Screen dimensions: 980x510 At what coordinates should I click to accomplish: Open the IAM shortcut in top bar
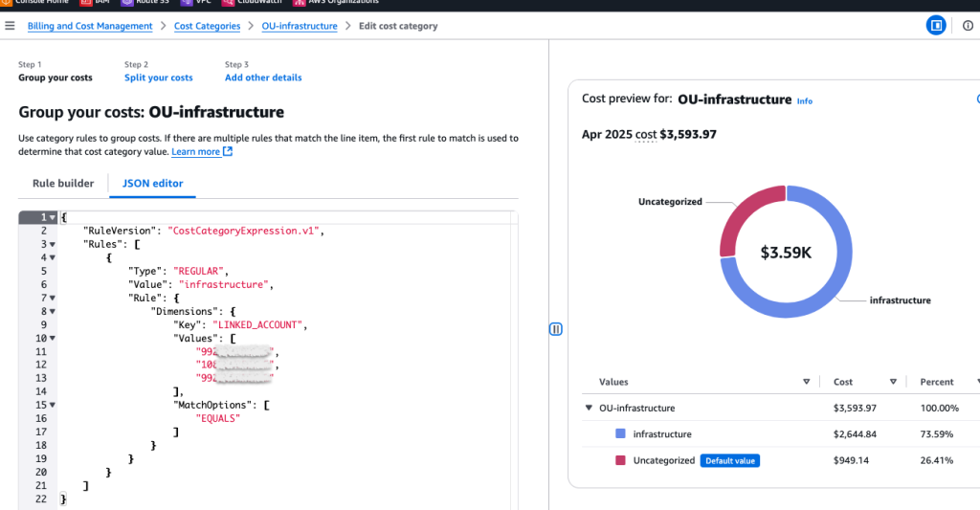point(95,2)
